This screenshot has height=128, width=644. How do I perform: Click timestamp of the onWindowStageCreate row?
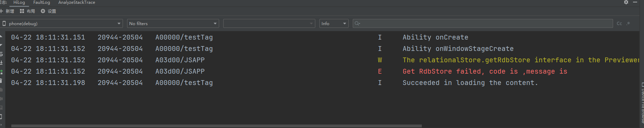point(48,49)
